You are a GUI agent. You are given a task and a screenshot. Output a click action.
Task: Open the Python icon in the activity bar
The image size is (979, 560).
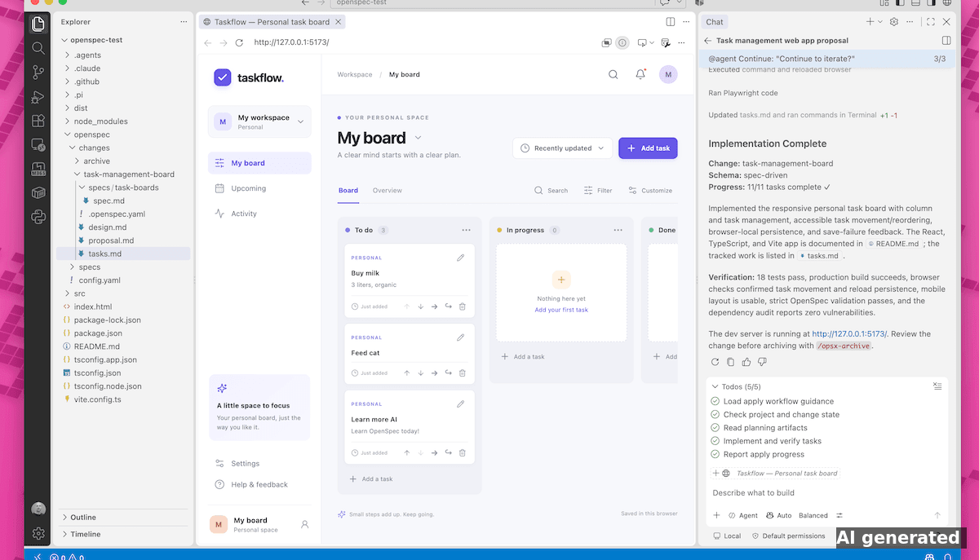(x=38, y=217)
